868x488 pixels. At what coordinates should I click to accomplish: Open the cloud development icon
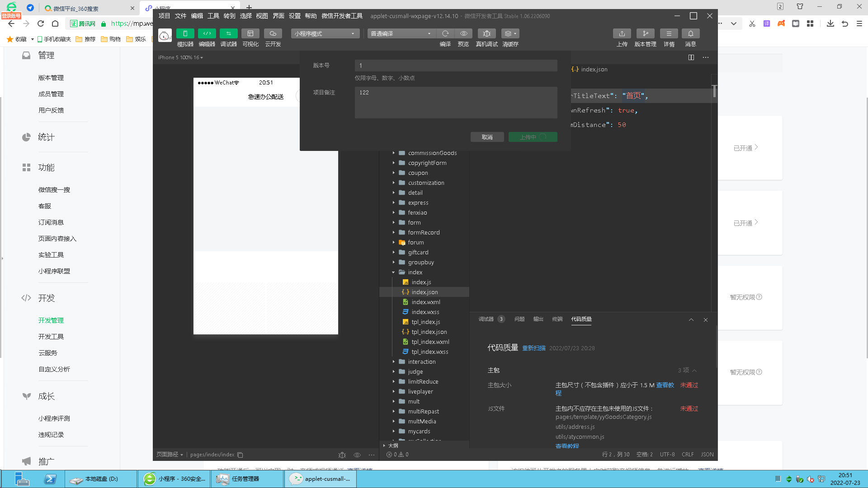pyautogui.click(x=273, y=33)
